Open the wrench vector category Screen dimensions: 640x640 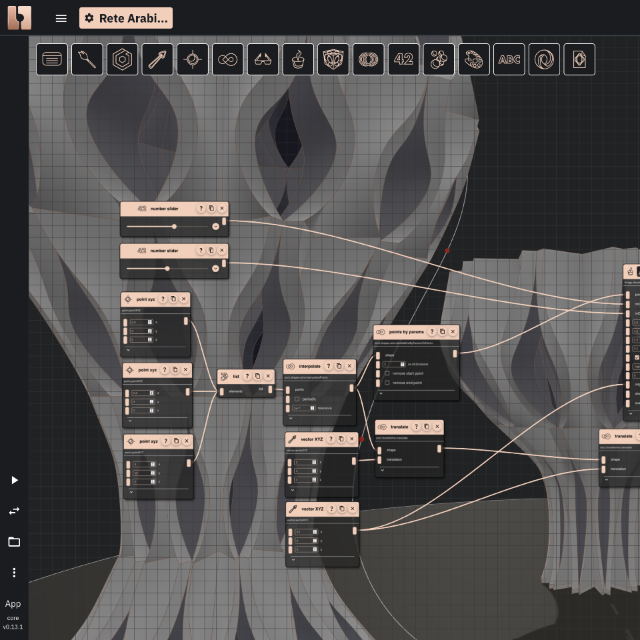click(x=87, y=59)
